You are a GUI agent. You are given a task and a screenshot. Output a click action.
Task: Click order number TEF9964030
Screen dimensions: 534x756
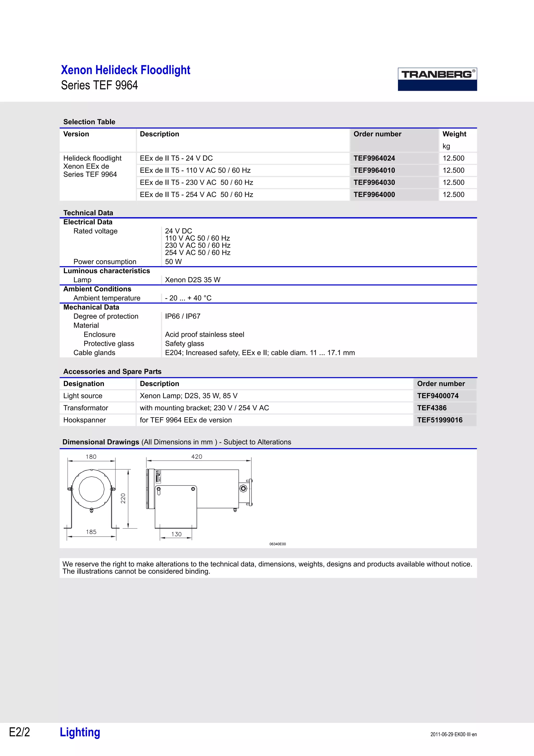[x=374, y=182]
